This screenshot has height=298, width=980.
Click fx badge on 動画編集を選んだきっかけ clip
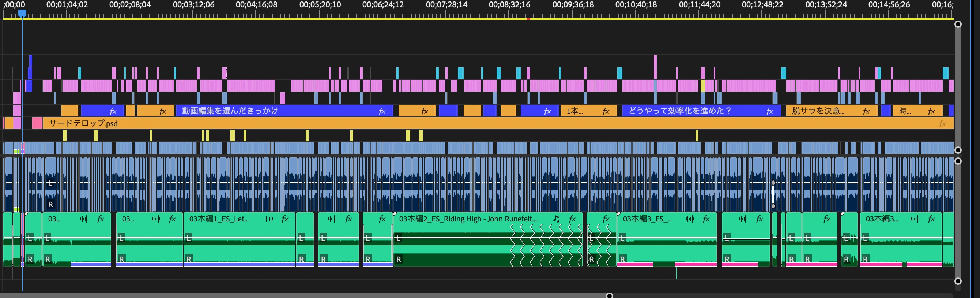pyautogui.click(x=382, y=111)
